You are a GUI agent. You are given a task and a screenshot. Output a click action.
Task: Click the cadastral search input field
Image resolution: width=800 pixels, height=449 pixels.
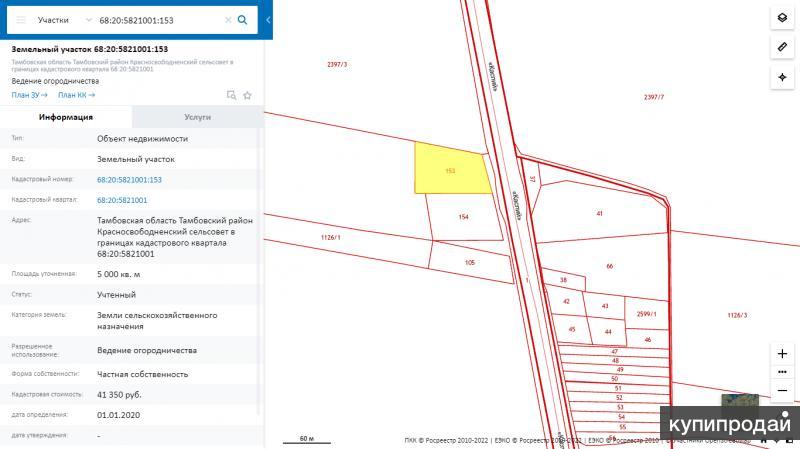[158, 19]
